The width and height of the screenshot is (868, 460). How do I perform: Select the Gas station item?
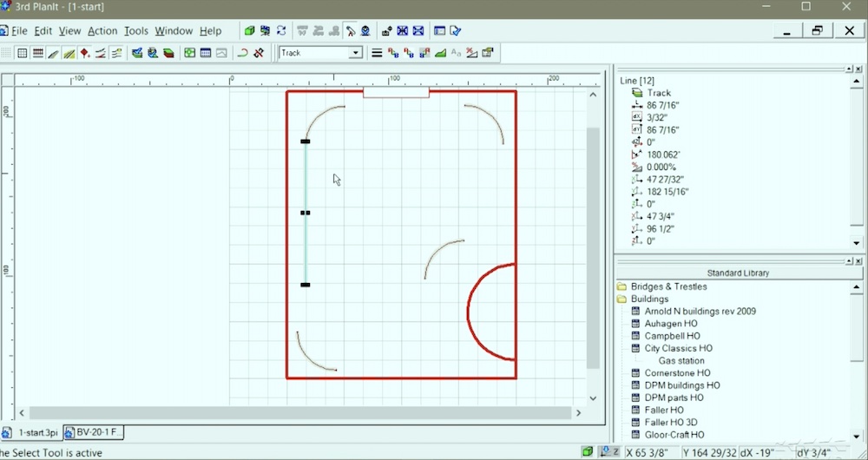(681, 361)
